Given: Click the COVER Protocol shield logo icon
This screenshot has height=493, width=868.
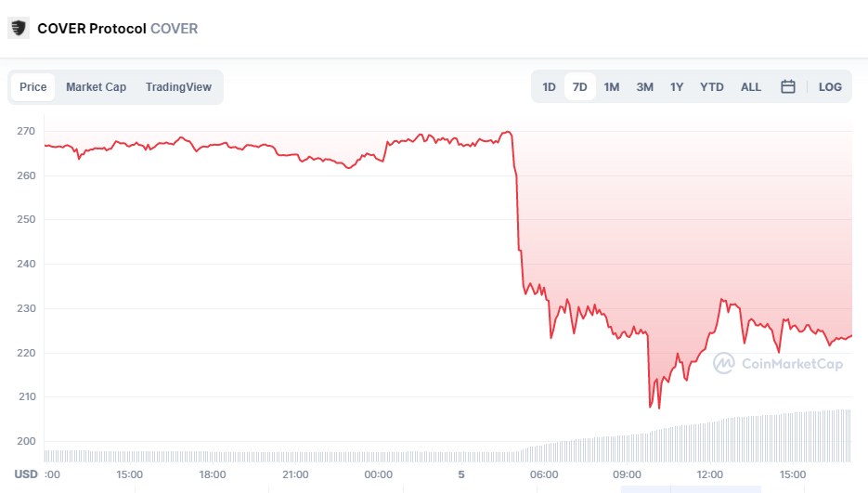Looking at the screenshot, I should [19, 28].
